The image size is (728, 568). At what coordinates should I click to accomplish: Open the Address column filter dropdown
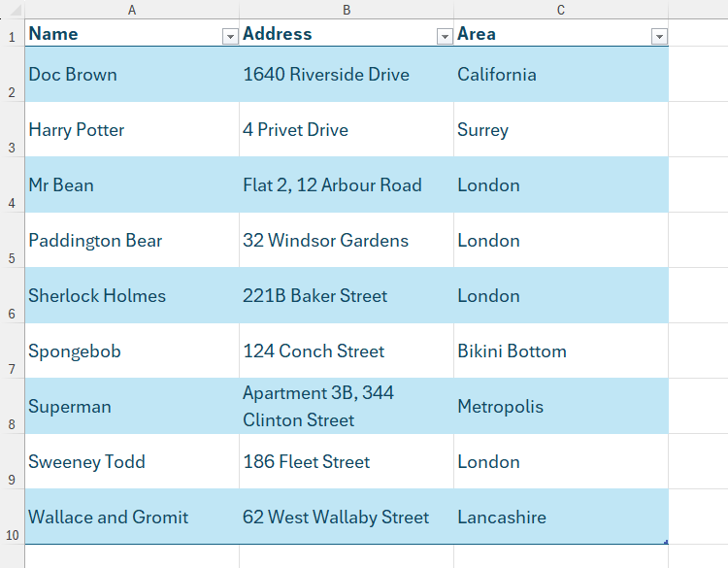(x=445, y=36)
